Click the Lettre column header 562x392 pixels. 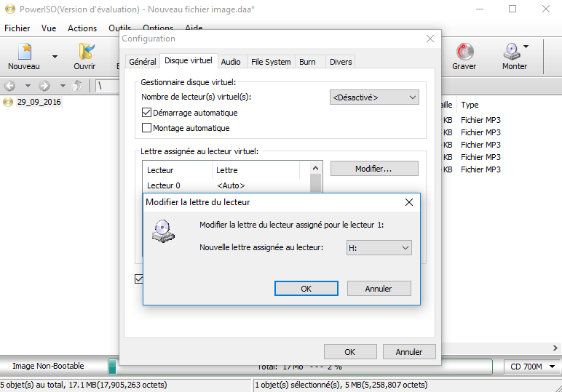coord(256,170)
